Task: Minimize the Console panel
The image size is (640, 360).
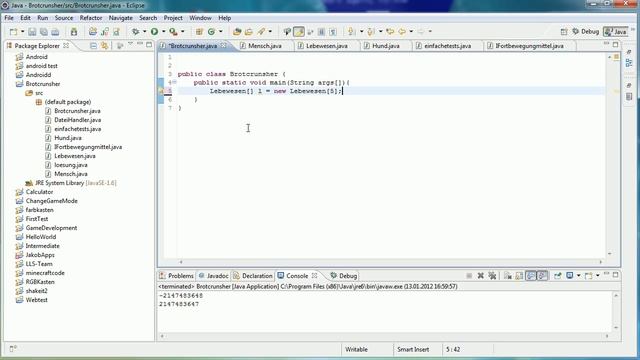Action: pyautogui.click(x=607, y=274)
